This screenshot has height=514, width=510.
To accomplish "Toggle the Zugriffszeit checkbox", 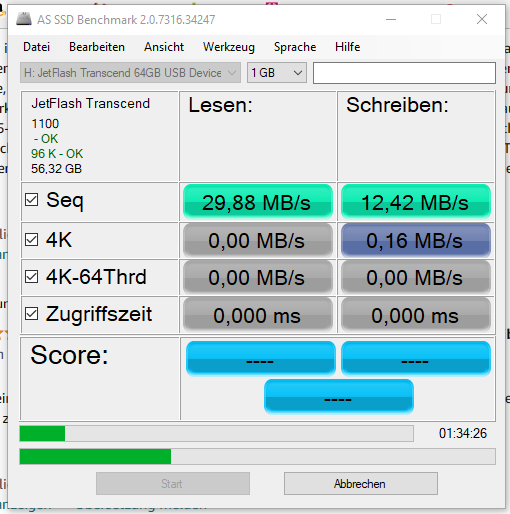I will (x=32, y=314).
